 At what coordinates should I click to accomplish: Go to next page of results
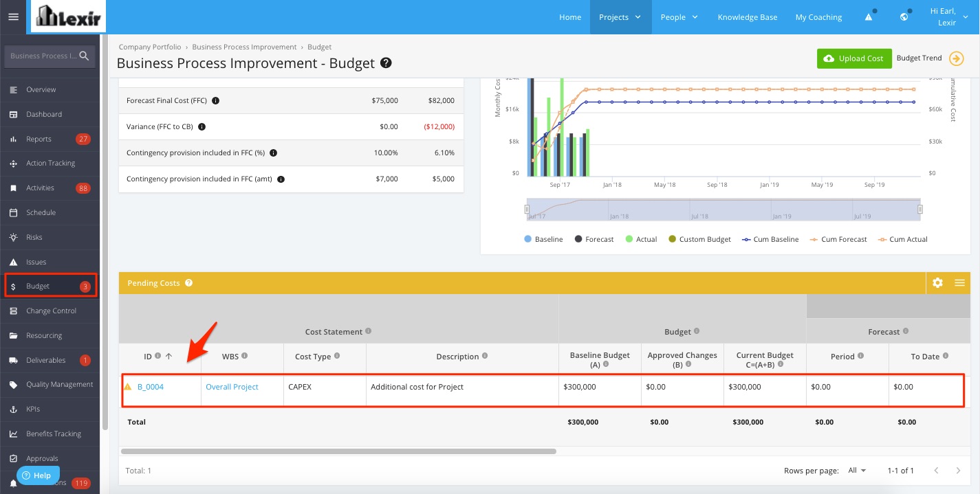tap(958, 471)
